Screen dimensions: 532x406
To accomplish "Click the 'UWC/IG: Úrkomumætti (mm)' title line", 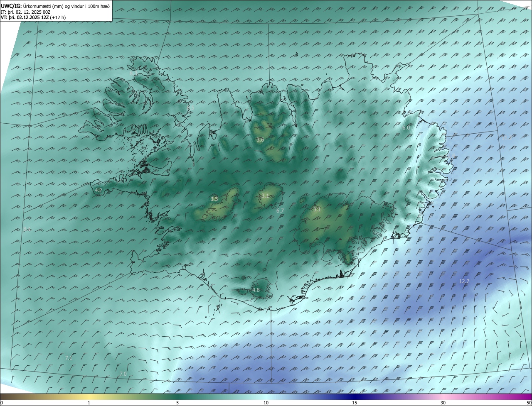I will (55, 6).
